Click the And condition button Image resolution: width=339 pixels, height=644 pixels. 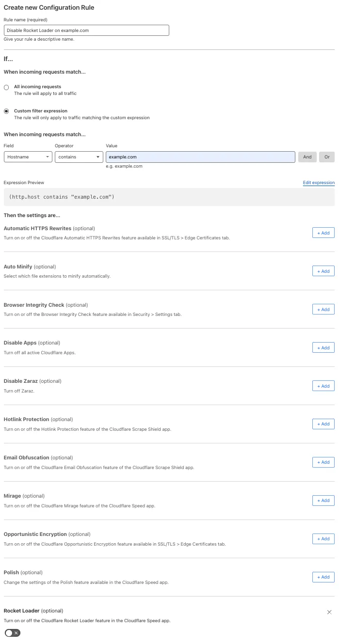(307, 157)
